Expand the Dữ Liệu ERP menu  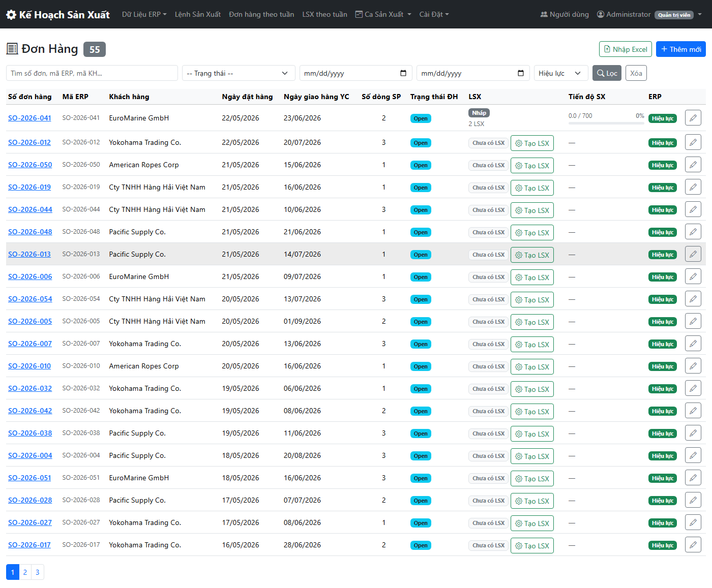[144, 14]
